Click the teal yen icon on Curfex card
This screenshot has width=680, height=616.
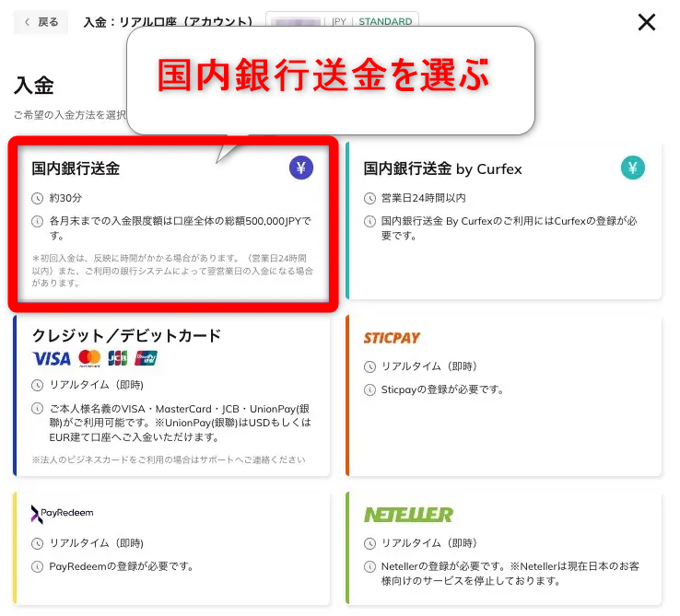632,167
